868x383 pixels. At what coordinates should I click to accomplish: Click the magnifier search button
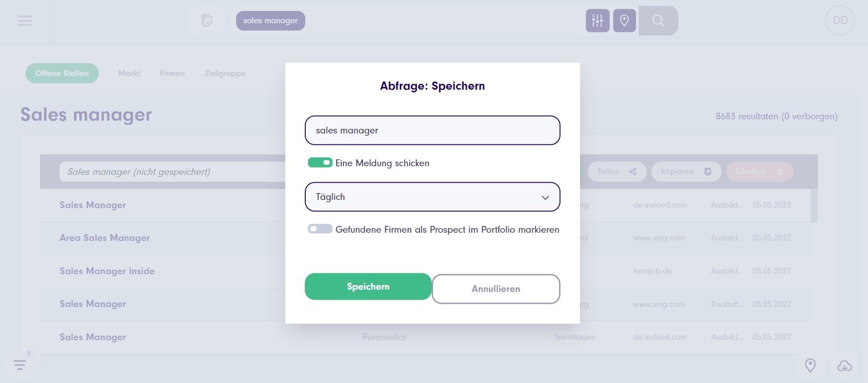pyautogui.click(x=658, y=21)
